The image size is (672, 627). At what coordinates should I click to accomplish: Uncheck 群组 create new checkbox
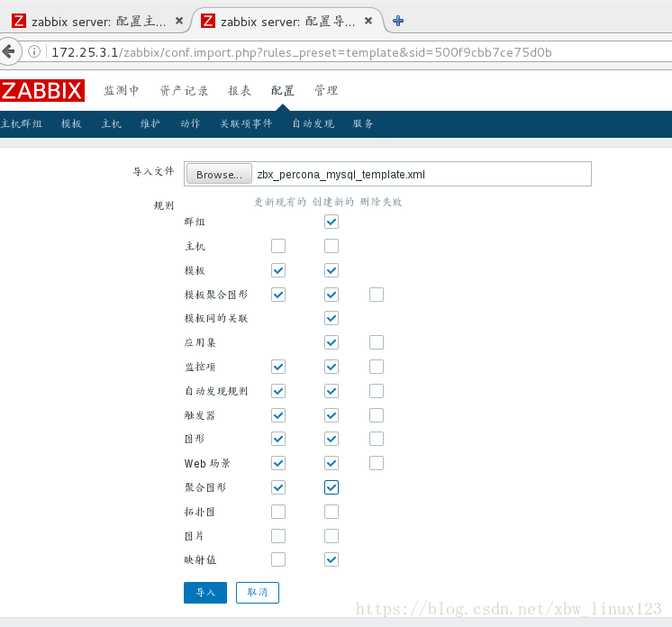click(x=331, y=222)
